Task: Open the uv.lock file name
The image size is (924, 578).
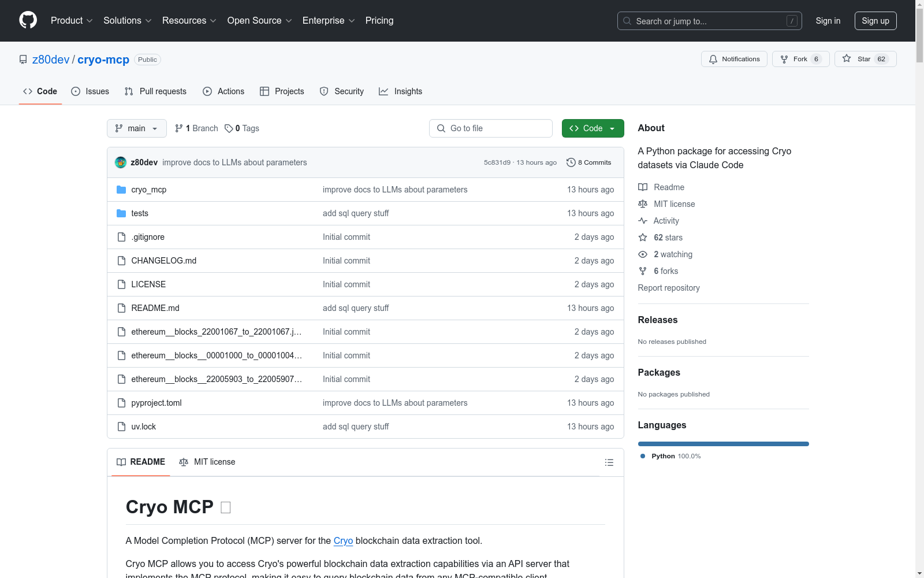Action: (x=144, y=427)
